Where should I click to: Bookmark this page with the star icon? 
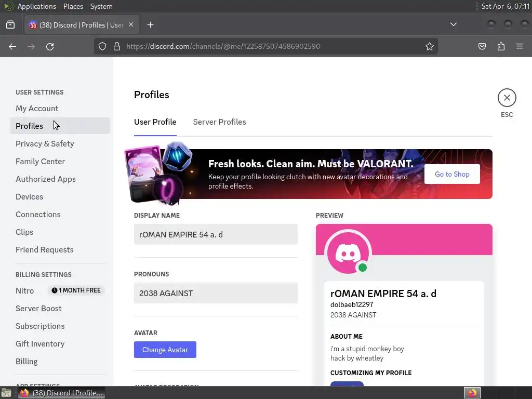pyautogui.click(x=430, y=46)
